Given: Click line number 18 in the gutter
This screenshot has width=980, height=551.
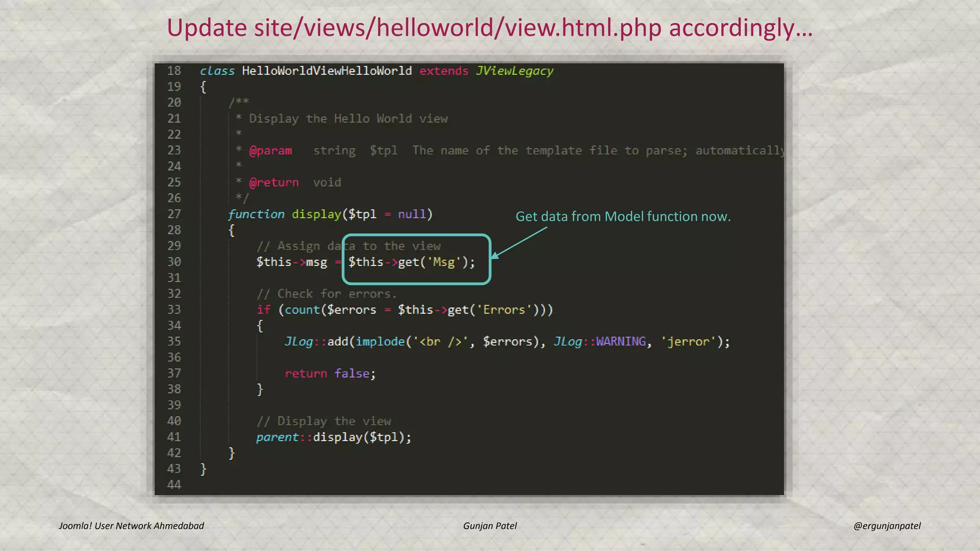Looking at the screenshot, I should [174, 71].
